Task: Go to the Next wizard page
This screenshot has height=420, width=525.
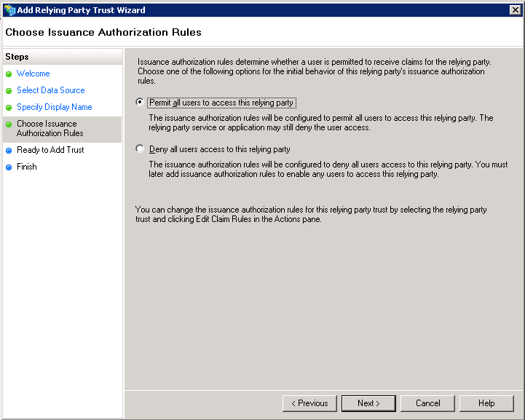Action: click(368, 403)
